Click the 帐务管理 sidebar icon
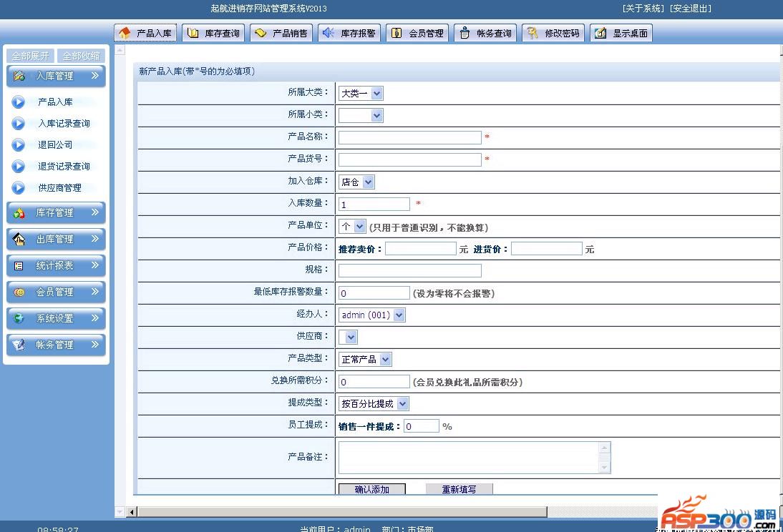 19,345
